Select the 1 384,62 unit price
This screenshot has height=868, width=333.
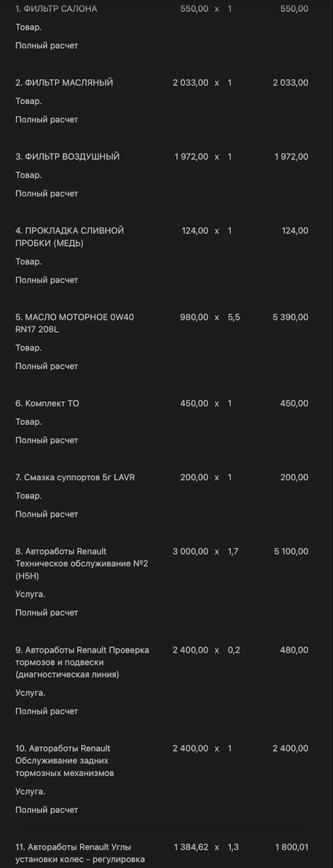point(191,847)
